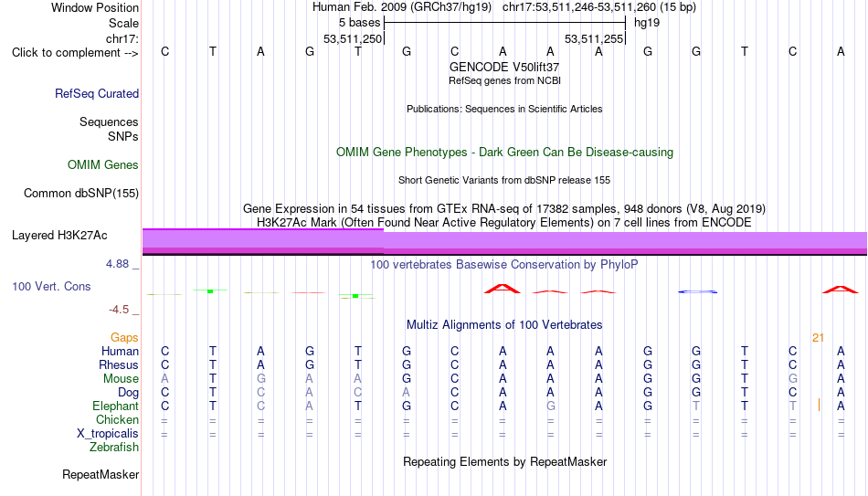Click the orange gap bar in Elephant row
This screenshot has width=868, height=496.
pos(819,406)
